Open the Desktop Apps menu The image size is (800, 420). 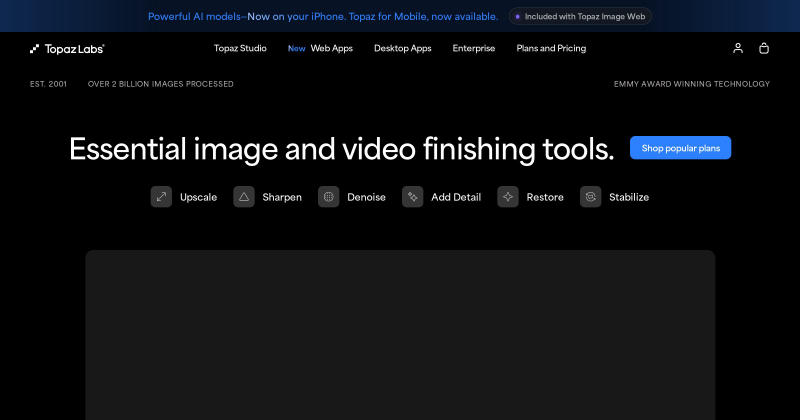403,48
